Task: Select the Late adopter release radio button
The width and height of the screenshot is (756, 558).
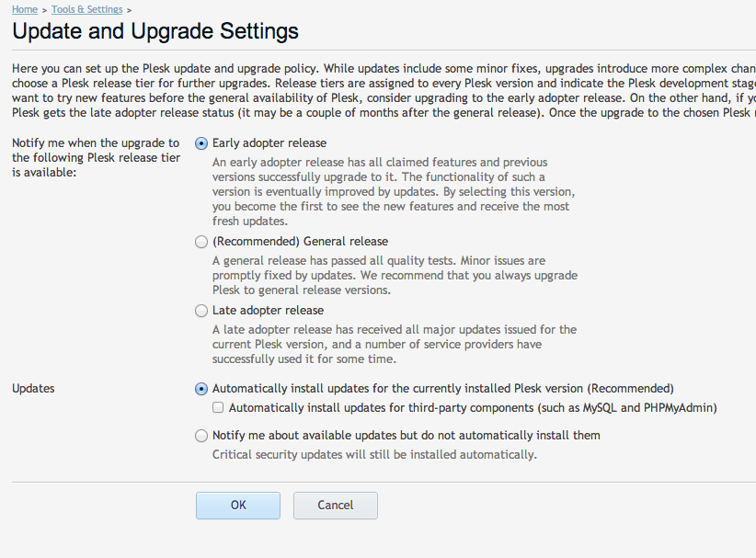Action: click(201, 311)
